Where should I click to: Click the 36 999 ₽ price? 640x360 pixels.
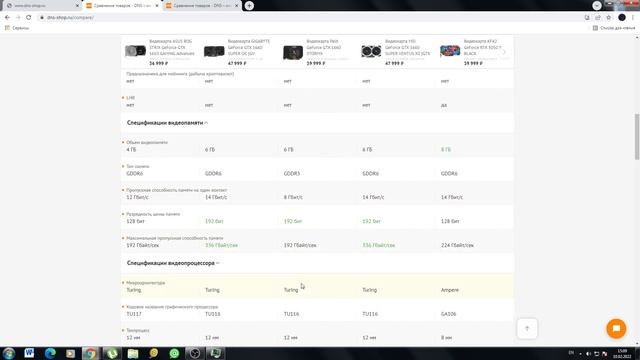tap(159, 63)
